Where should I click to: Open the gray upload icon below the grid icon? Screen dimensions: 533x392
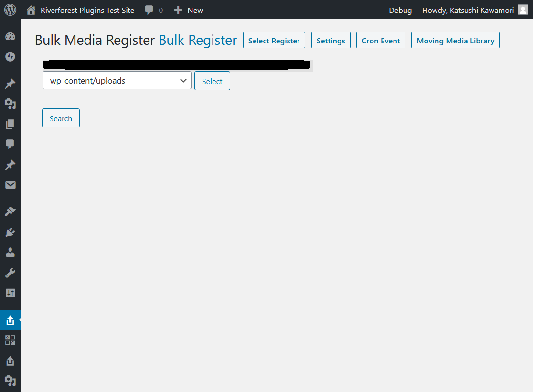tap(10, 361)
